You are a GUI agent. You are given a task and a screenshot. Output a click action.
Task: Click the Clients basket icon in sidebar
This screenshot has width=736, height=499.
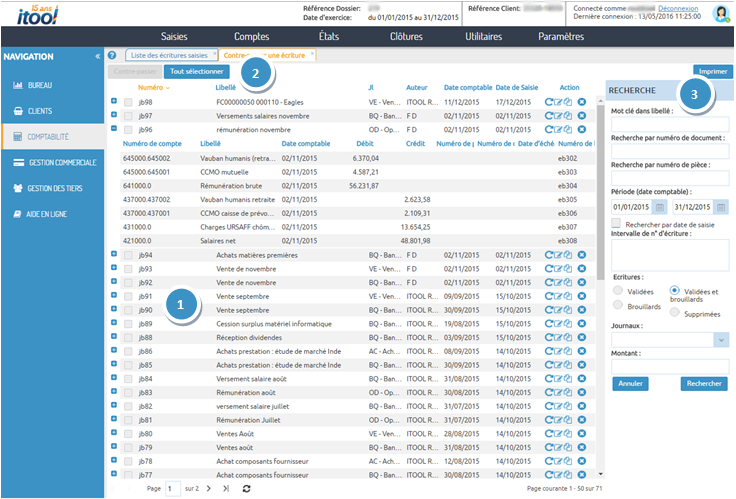(x=18, y=111)
